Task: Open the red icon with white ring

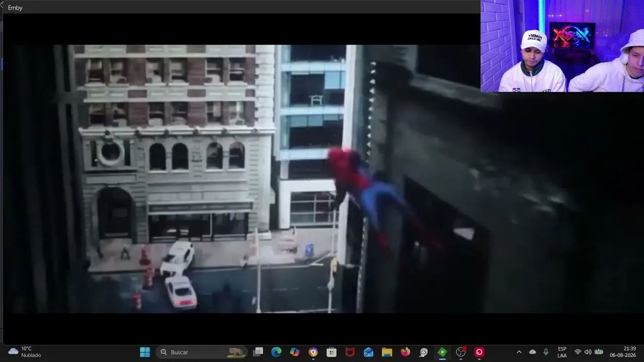Action: pos(479,352)
